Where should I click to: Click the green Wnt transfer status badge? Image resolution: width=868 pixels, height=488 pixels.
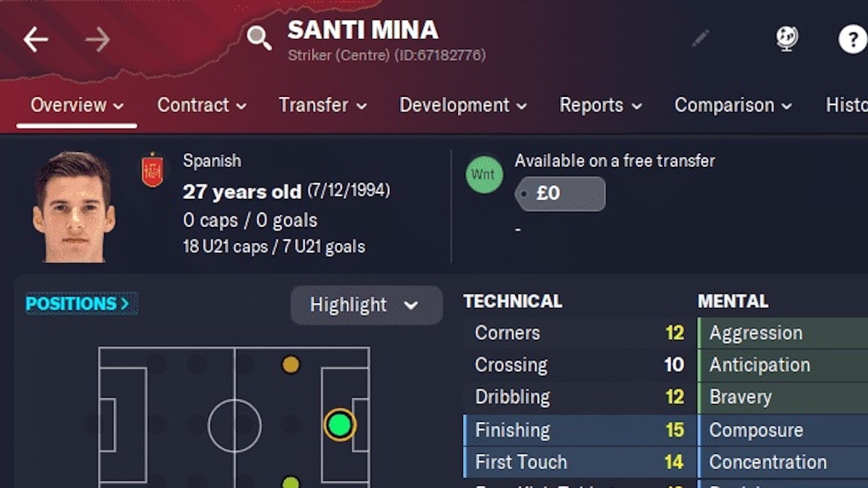(483, 174)
